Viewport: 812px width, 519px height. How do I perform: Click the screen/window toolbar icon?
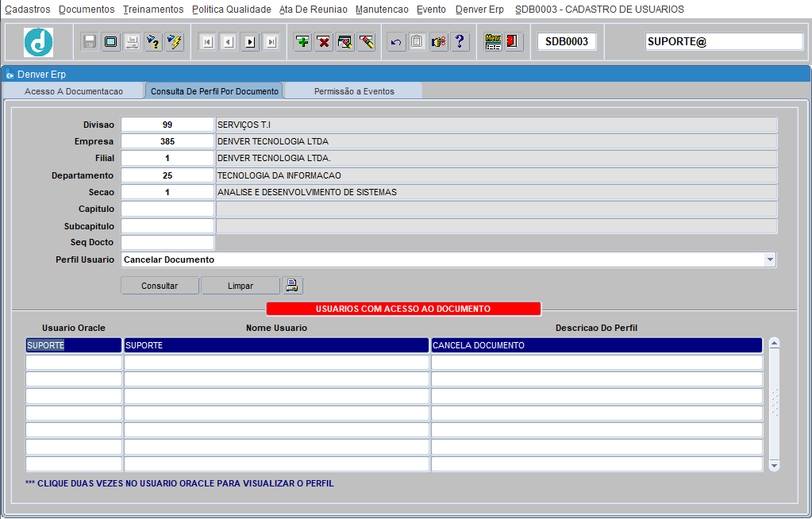(x=111, y=42)
